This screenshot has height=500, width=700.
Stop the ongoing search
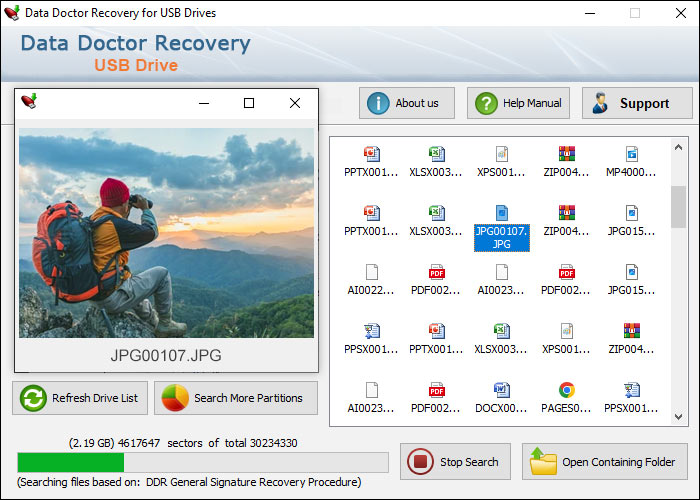coord(455,462)
